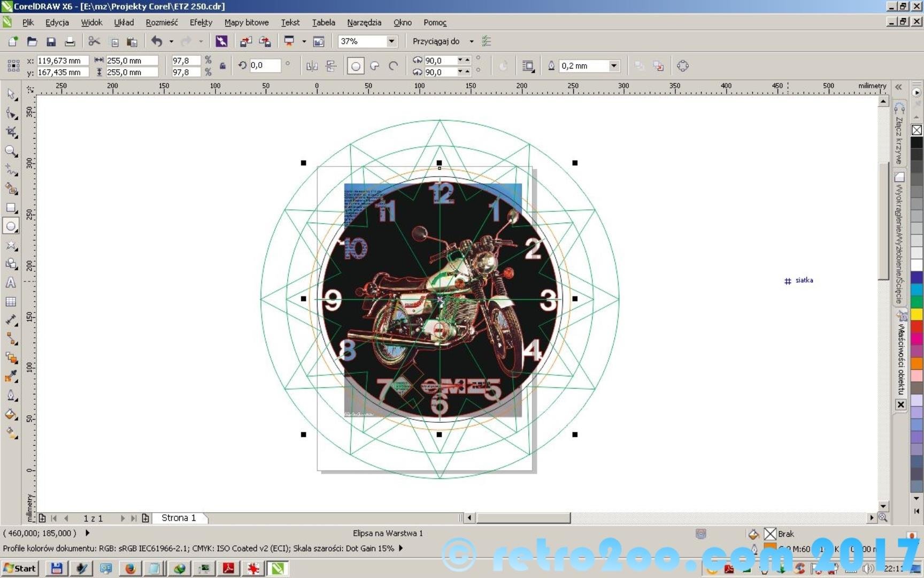This screenshot has height=578, width=924.
Task: Open the outline width 0,2 mm dropdown
Action: [614, 66]
